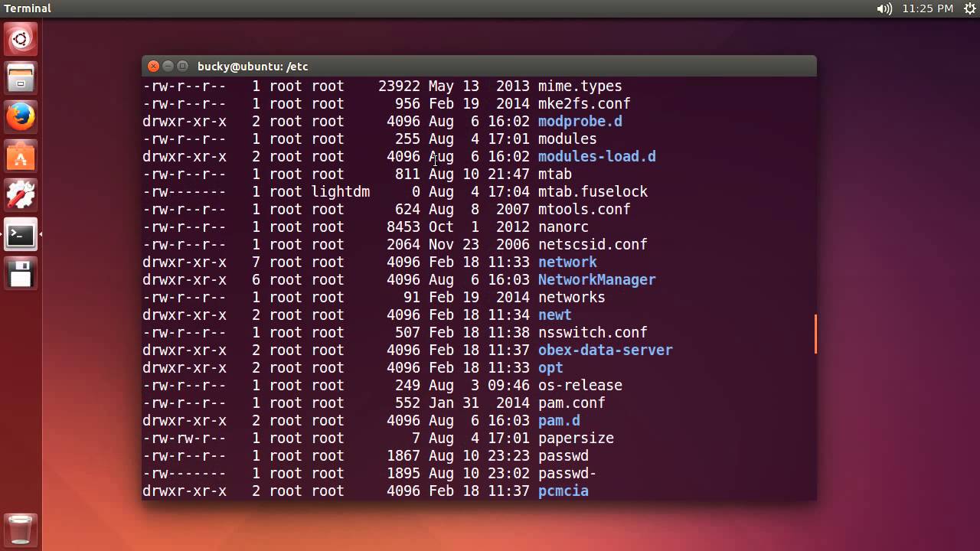980x551 pixels.
Task: Select the nanorc file name
Action: pos(563,227)
